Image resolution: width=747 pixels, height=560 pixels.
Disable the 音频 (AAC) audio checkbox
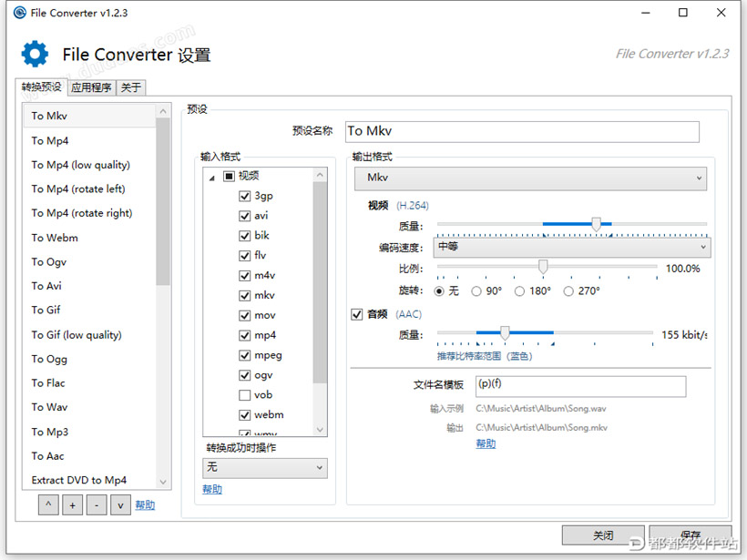[x=357, y=314]
